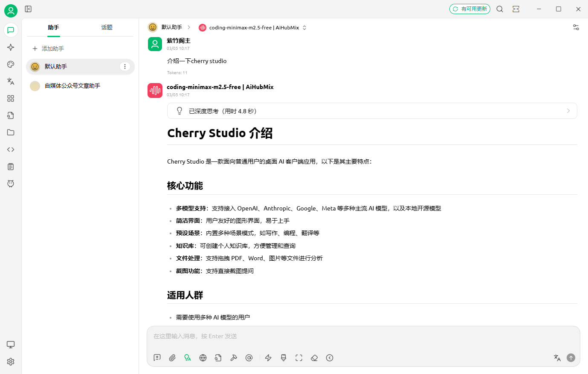Open the painting palette sidebar icon
This screenshot has height=374, width=588.
coord(11,64)
